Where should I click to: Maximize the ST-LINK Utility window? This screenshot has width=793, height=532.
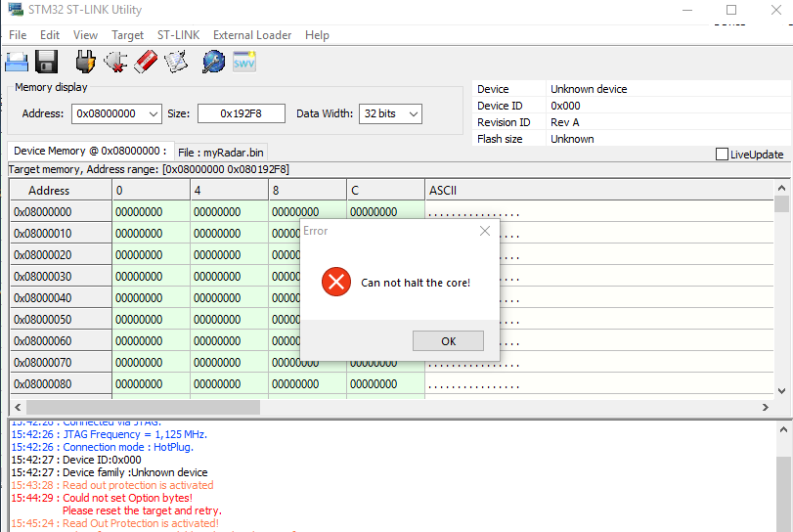[x=731, y=10]
